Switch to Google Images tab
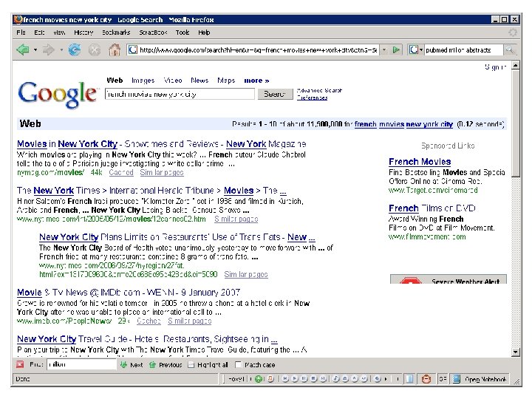The height and width of the screenshot is (399, 532). click(143, 81)
